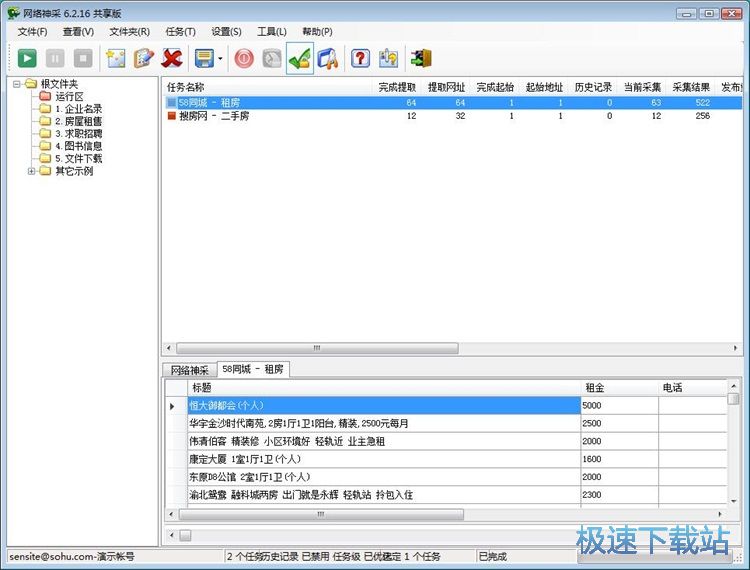Edit the task using the clipboard pencil icon
Viewport: 750px width, 570px height.
(143, 59)
